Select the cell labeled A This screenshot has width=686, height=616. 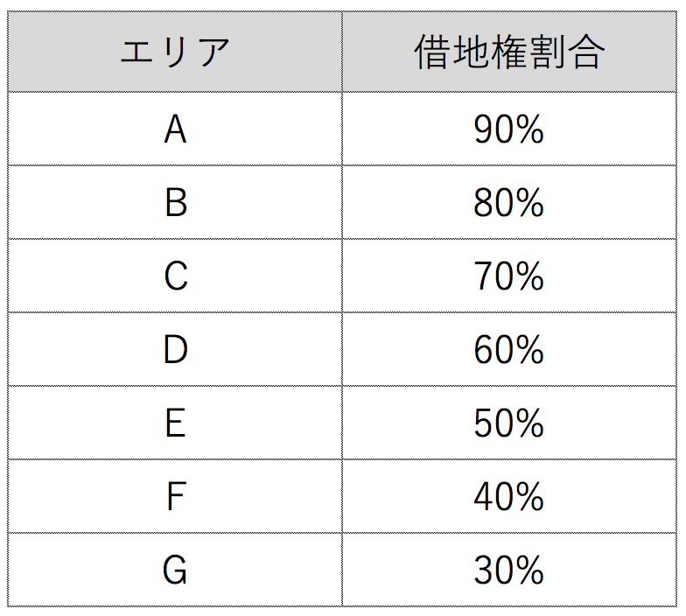coord(175,129)
